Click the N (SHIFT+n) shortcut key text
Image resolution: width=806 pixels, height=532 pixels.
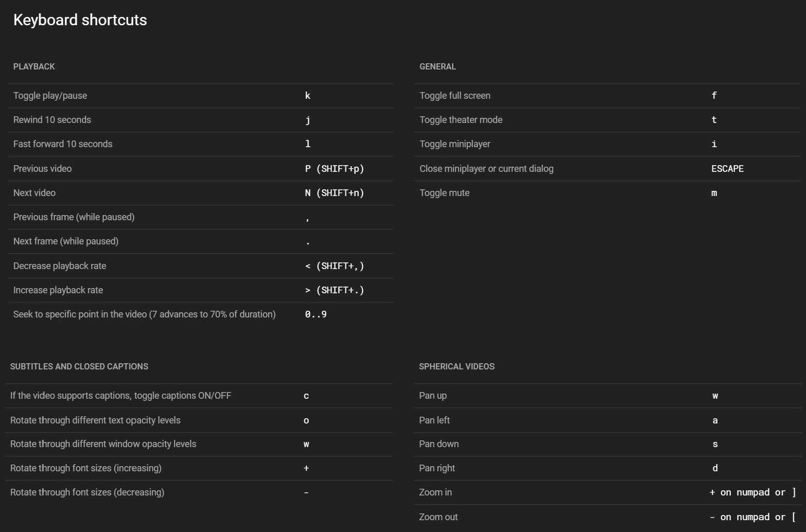[334, 193]
